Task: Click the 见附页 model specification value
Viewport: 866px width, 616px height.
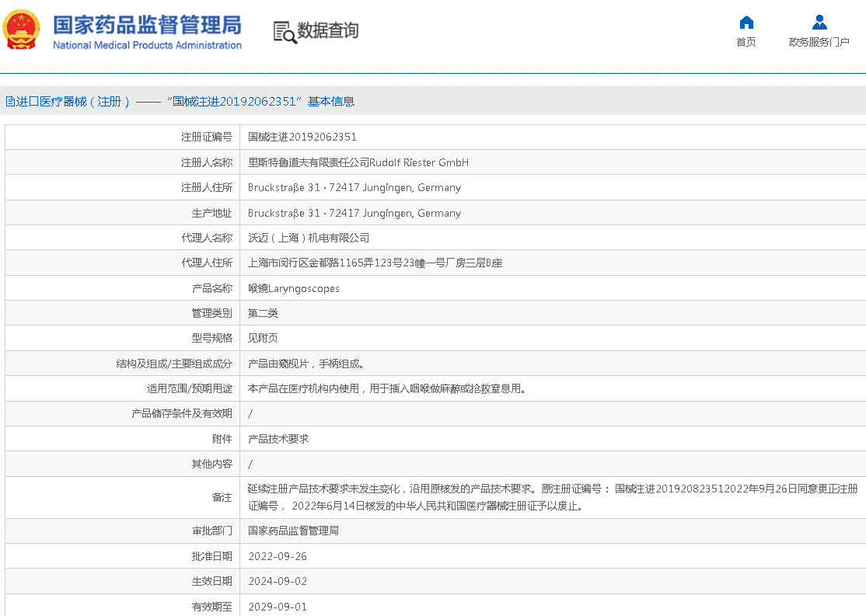Action: pos(263,338)
